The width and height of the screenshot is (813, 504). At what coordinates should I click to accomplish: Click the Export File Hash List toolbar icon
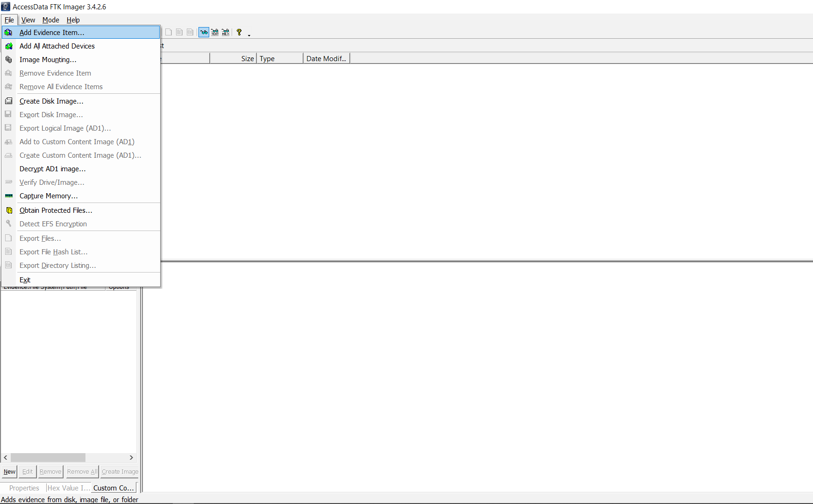pyautogui.click(x=179, y=32)
